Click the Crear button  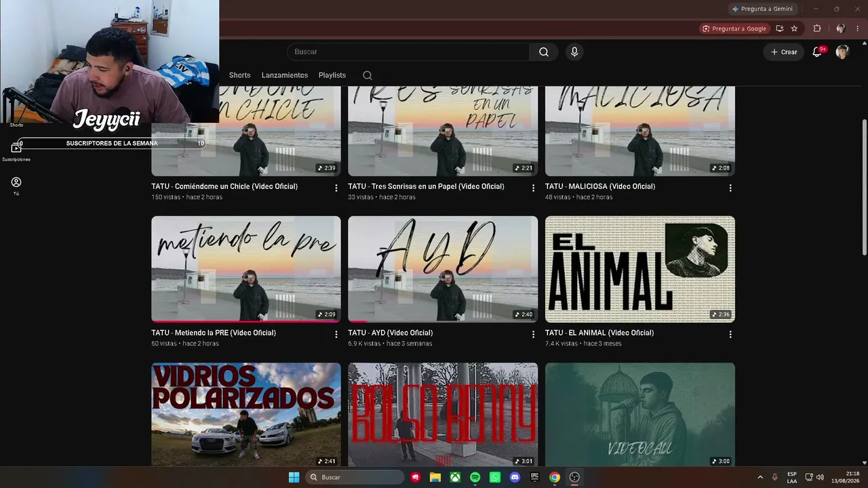(x=784, y=52)
